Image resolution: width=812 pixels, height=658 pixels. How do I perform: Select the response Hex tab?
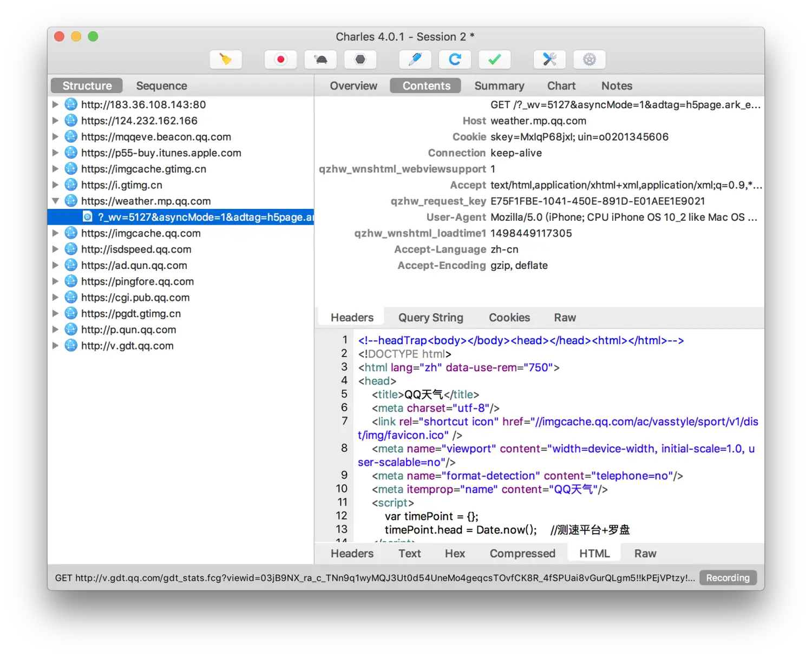click(455, 554)
